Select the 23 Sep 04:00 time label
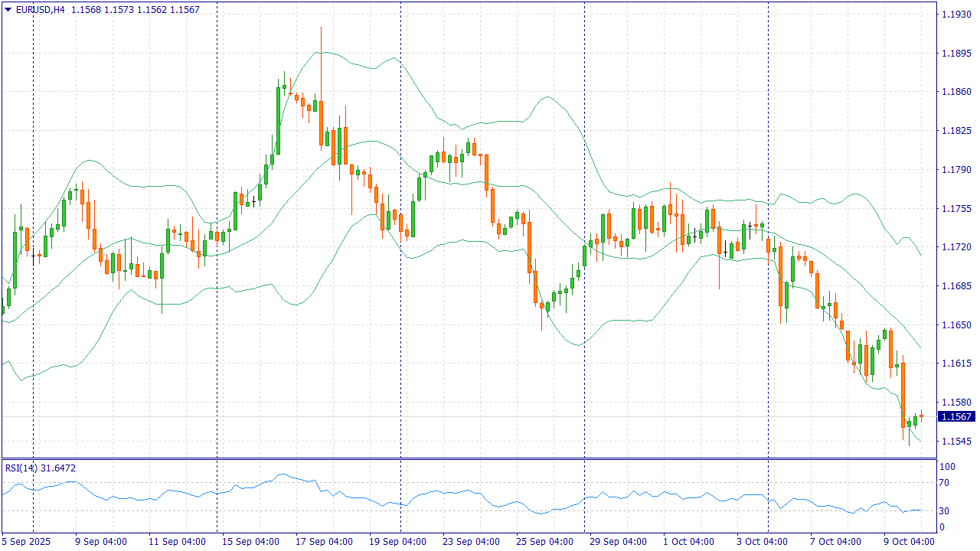Viewport: 980px width, 551px height. (471, 541)
